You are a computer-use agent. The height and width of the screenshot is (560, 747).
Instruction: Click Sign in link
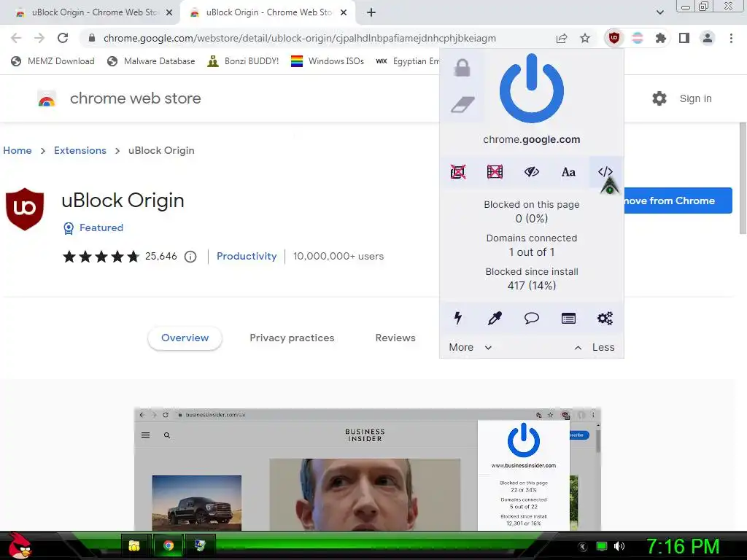coord(695,98)
